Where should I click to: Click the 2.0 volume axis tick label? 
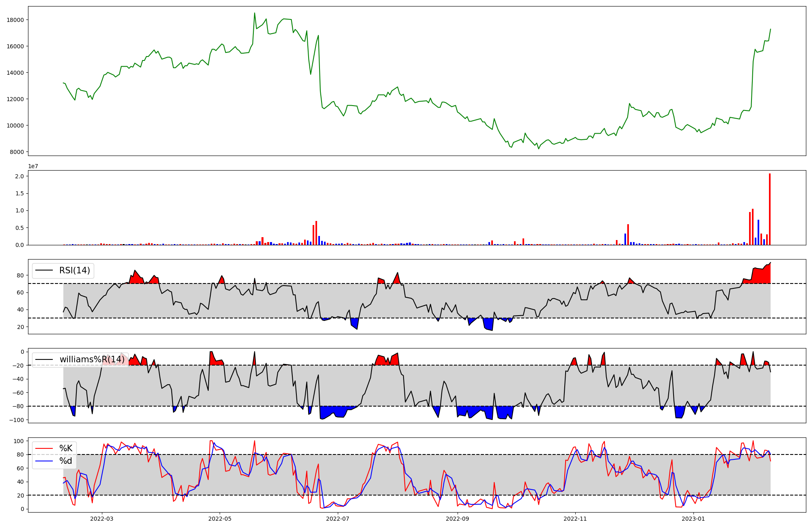point(19,176)
